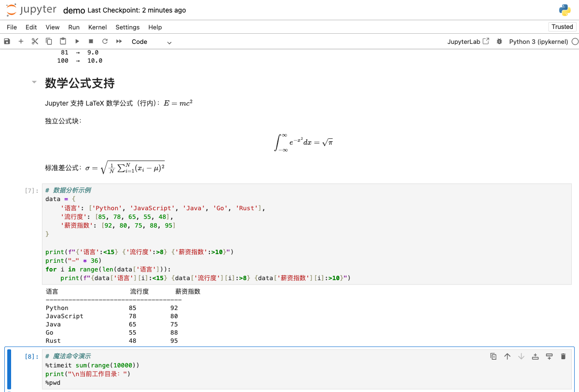Insert a cell above cell 8
The image size is (579, 392).
[535, 356]
